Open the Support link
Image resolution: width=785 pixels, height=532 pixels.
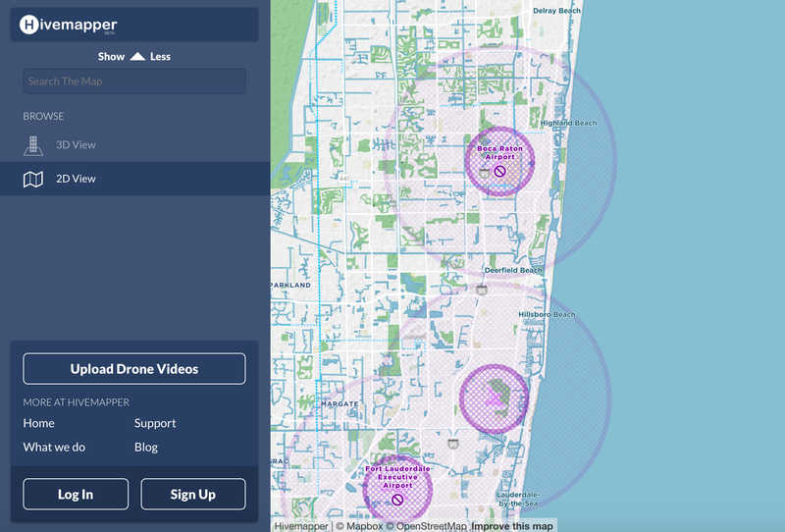[155, 423]
